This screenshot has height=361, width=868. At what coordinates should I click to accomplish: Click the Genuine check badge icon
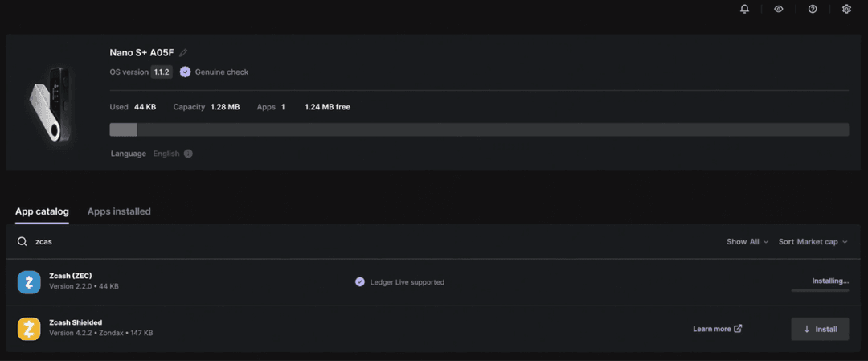coord(185,72)
